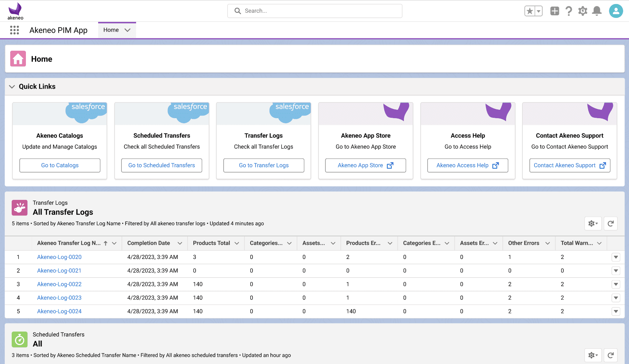Open the Akeneo-Log-0021 record

(x=59, y=271)
